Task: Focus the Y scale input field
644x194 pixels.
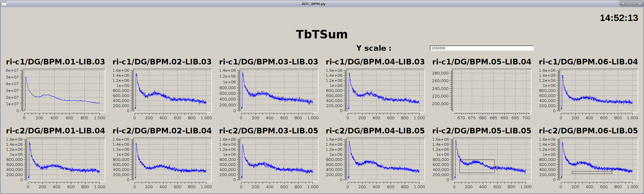Action: click(481, 48)
